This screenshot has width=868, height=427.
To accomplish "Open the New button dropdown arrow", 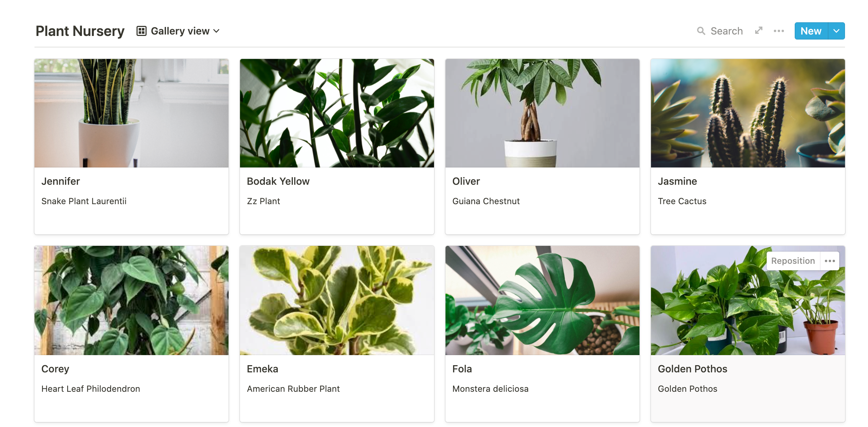I will coord(836,31).
